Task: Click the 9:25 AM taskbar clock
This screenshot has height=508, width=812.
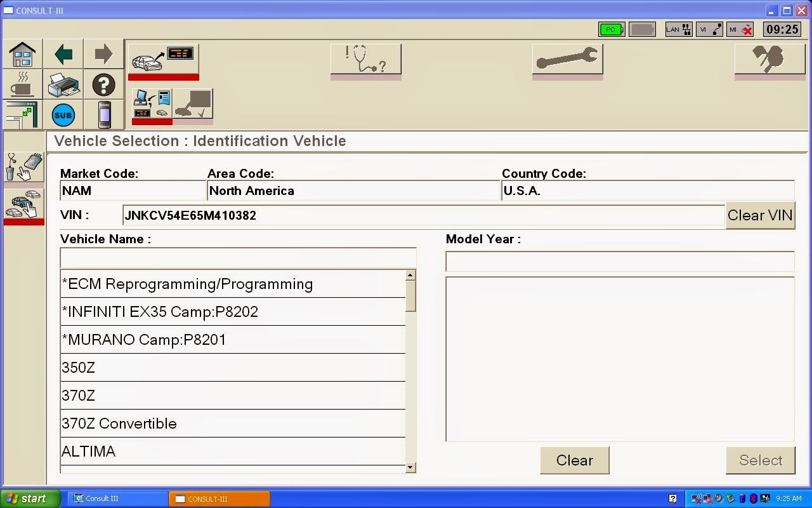Action: (x=789, y=498)
